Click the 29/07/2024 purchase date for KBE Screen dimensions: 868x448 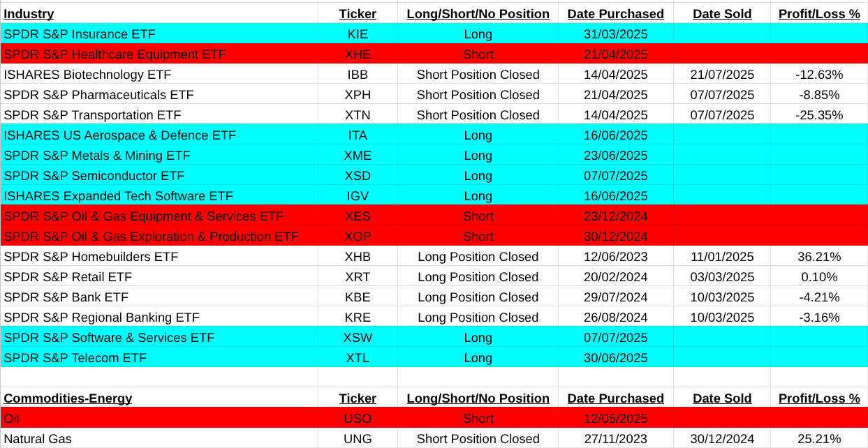[615, 297]
